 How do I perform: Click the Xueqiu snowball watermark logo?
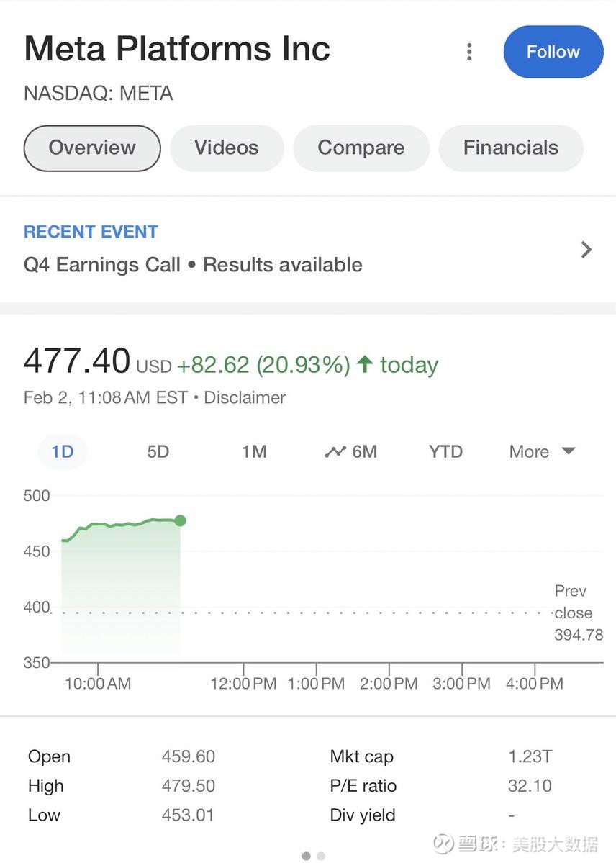[x=443, y=843]
